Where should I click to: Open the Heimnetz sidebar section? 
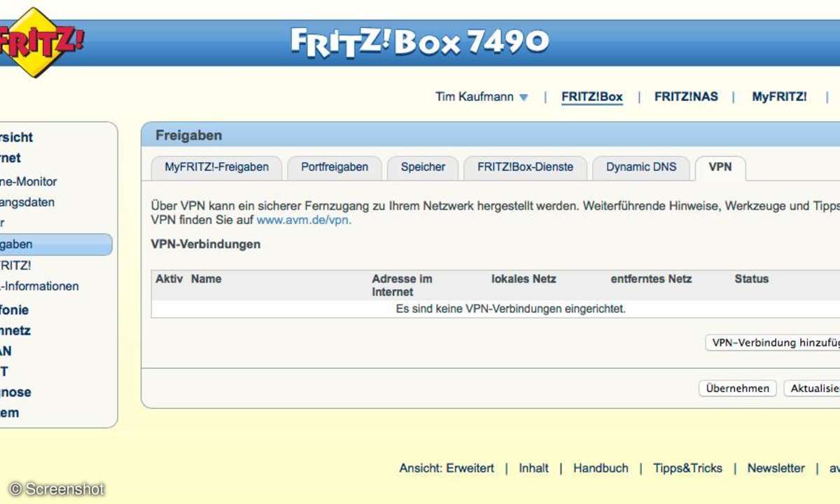[x=15, y=330]
